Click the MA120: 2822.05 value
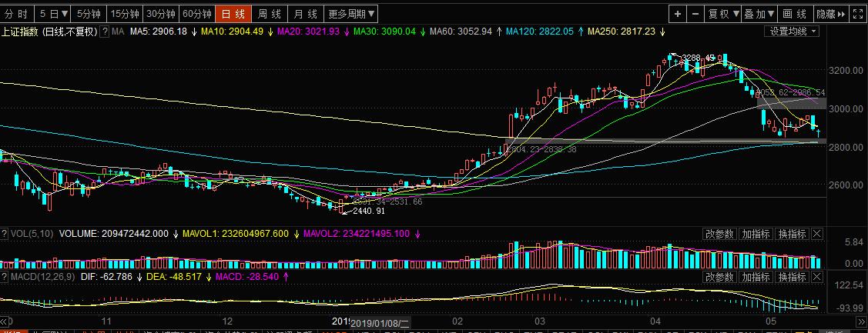 pos(539,32)
